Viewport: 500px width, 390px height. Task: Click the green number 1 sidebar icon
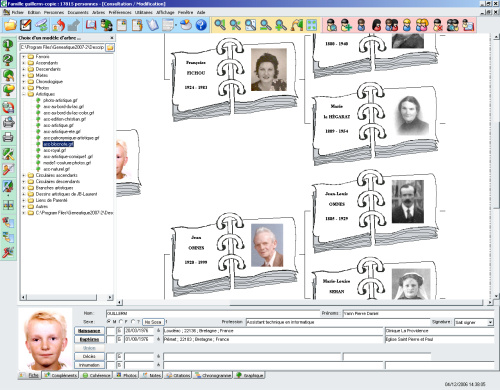pyautogui.click(x=8, y=44)
